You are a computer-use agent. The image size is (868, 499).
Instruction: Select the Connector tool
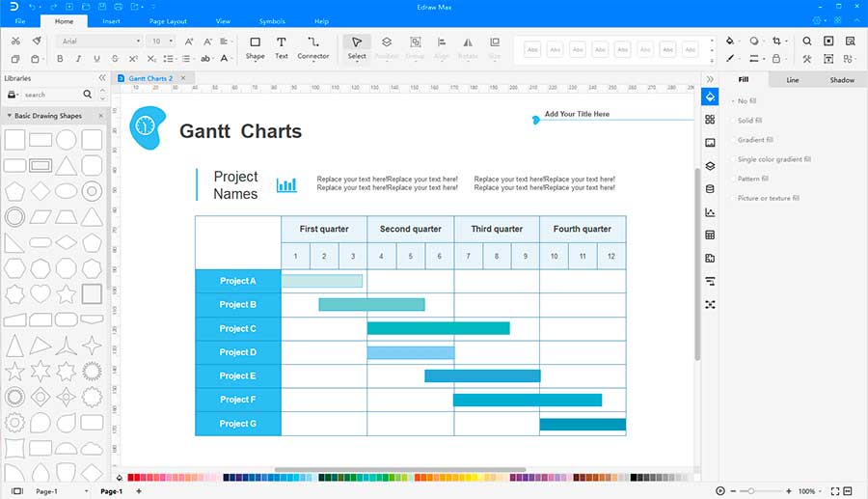click(x=312, y=47)
